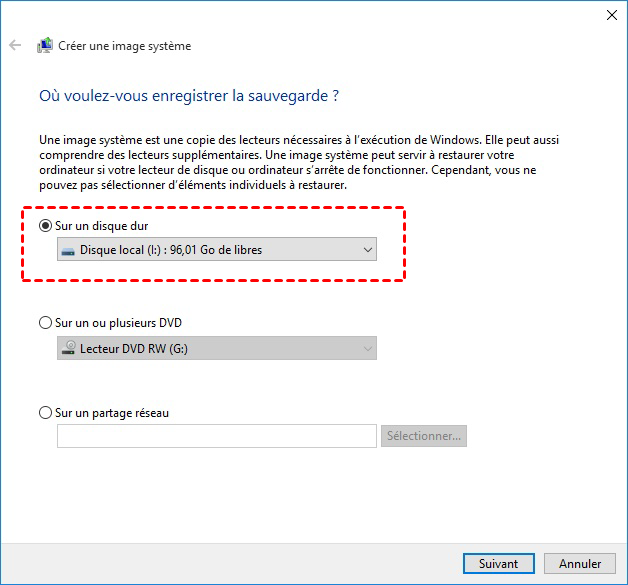The width and height of the screenshot is (628, 585).
Task: Expand the DVD drive dropdown arrow
Action: point(367,348)
